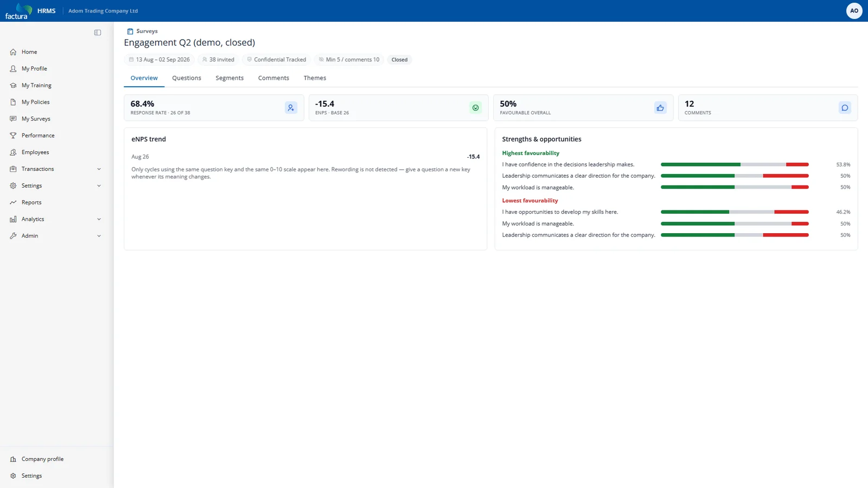Click the My Training graduation cap icon
Image resolution: width=868 pixels, height=488 pixels.
tap(13, 86)
